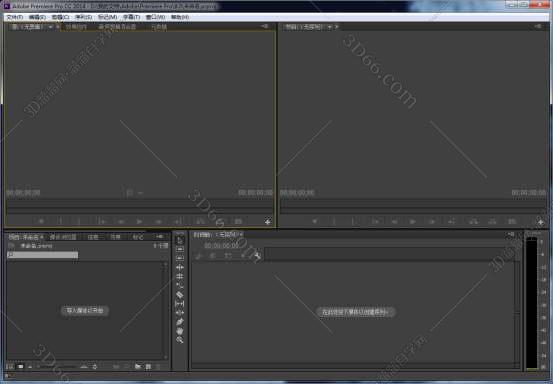Click New Item icon in Project panel
This screenshot has height=384, width=553.
pyautogui.click(x=148, y=367)
